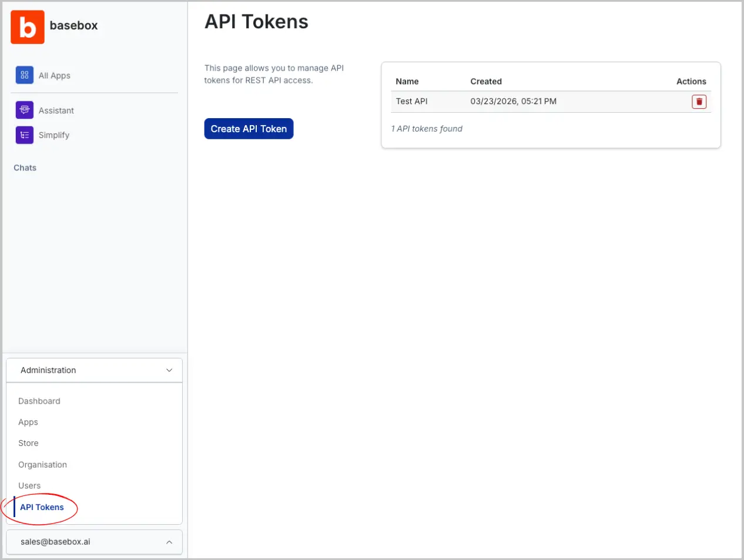The height and width of the screenshot is (560, 744).
Task: Open the All Apps grid icon
Action: (24, 75)
